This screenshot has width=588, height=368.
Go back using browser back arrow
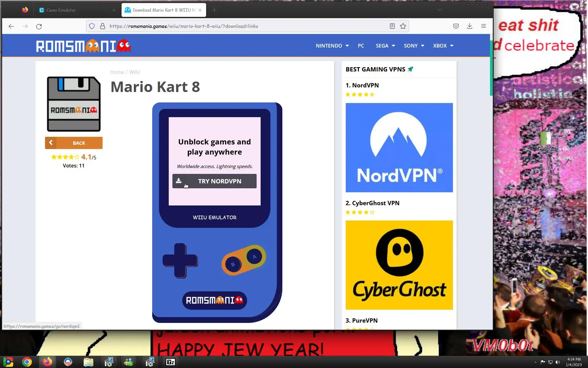pyautogui.click(x=11, y=26)
